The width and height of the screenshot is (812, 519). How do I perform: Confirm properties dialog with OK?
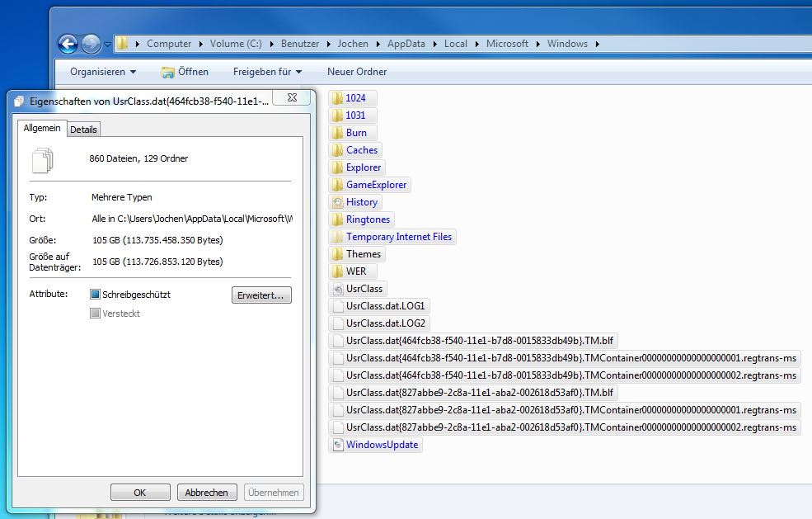point(140,492)
